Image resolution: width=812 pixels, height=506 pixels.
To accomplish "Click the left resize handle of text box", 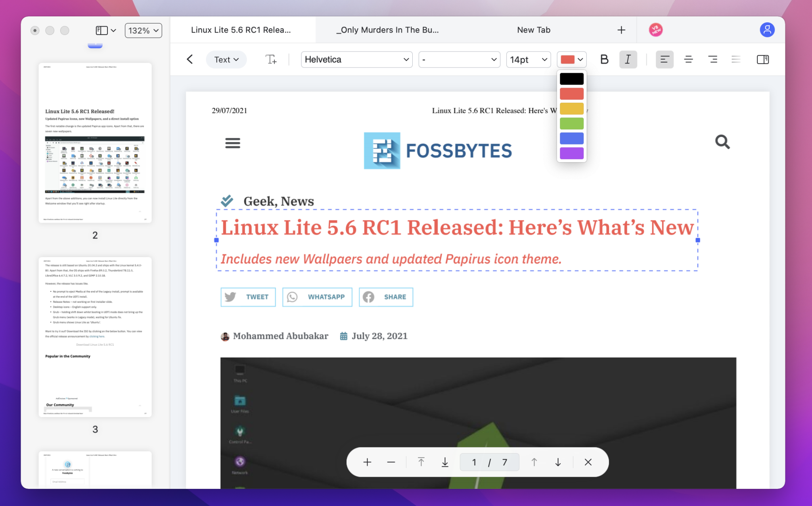I will coord(216,240).
